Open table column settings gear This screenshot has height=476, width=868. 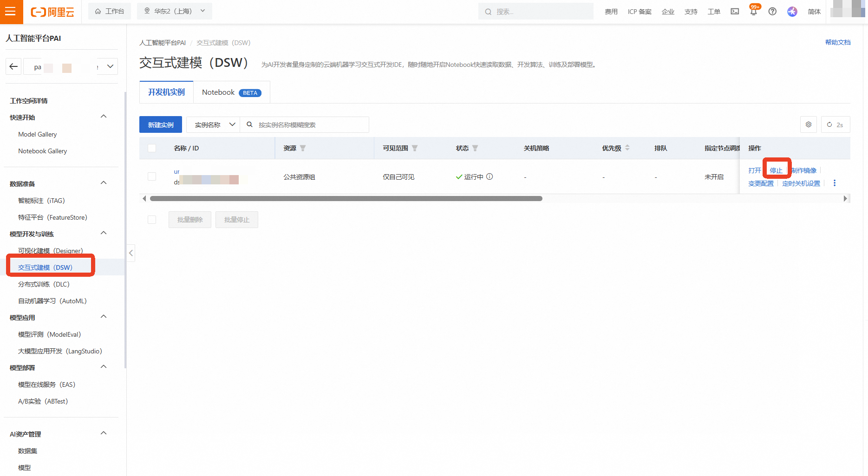[809, 124]
